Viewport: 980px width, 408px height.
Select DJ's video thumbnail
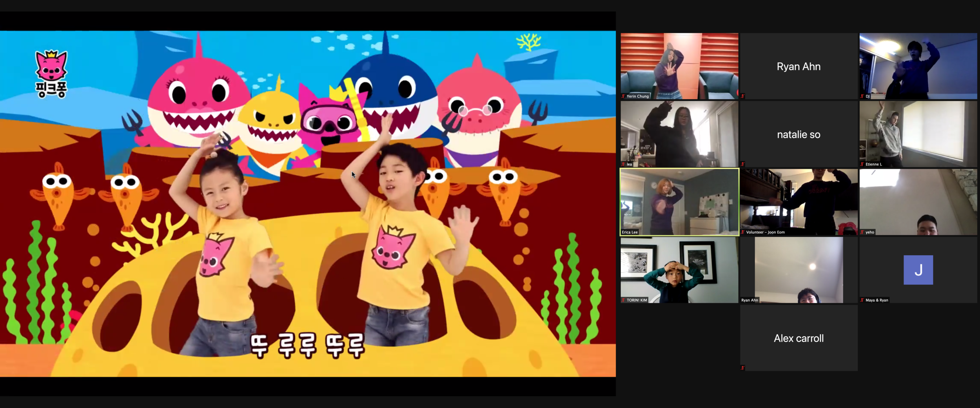tap(918, 66)
